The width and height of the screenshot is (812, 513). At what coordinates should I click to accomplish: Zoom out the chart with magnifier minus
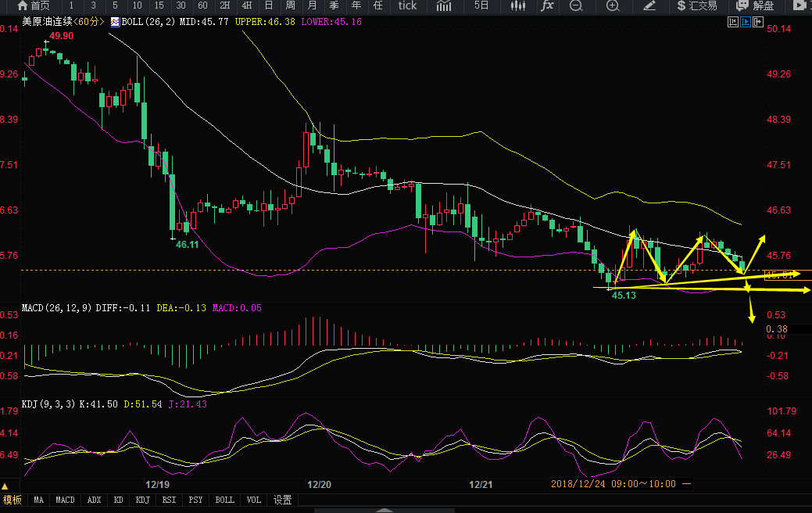pyautogui.click(x=576, y=5)
